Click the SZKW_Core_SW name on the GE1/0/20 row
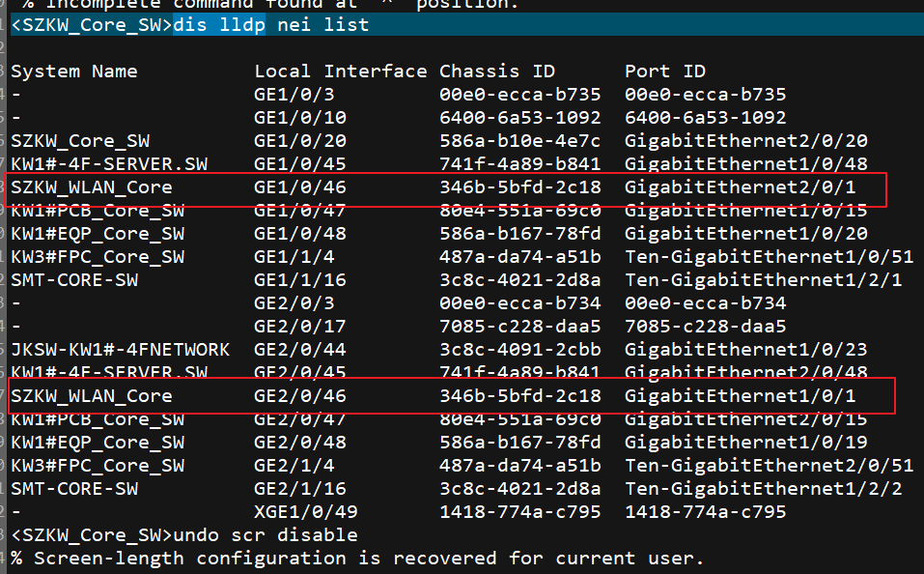 point(80,141)
